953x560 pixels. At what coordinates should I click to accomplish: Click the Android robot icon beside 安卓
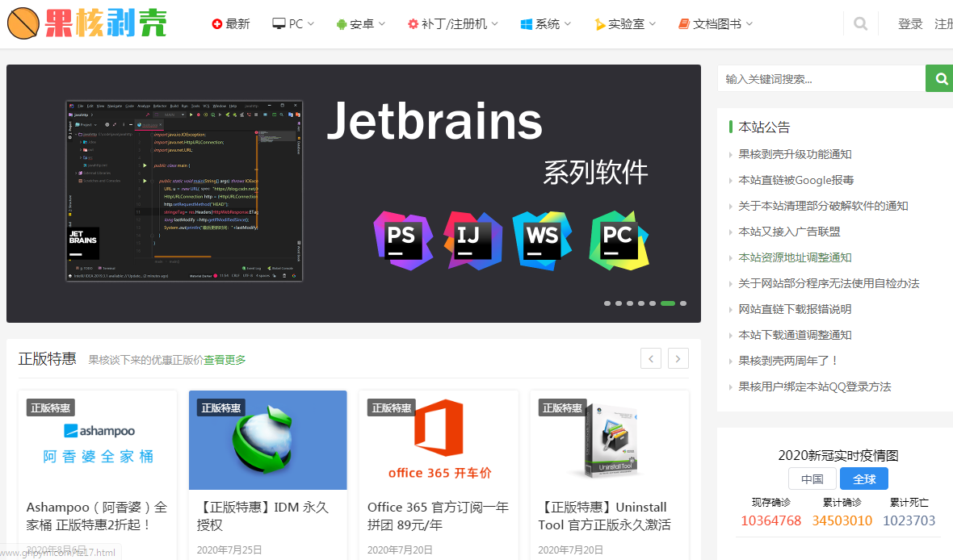(342, 24)
